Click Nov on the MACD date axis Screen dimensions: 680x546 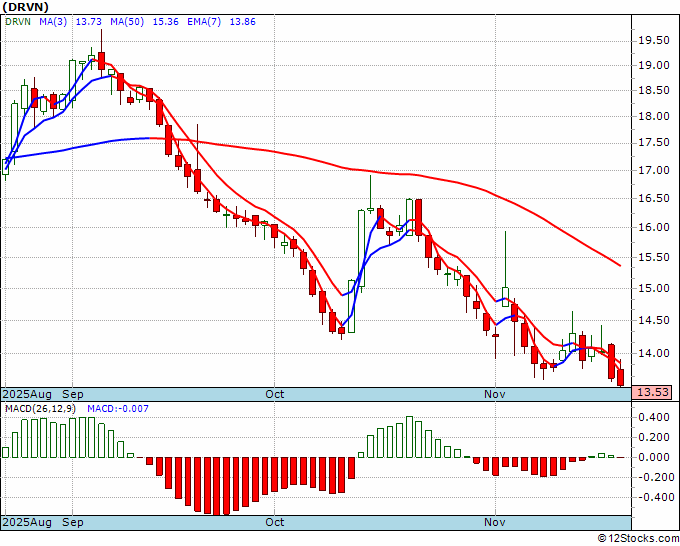(495, 522)
